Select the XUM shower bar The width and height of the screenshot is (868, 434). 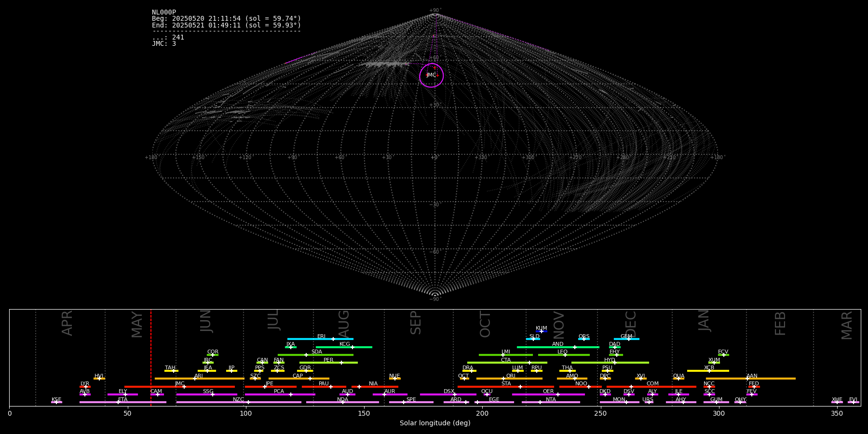click(714, 363)
